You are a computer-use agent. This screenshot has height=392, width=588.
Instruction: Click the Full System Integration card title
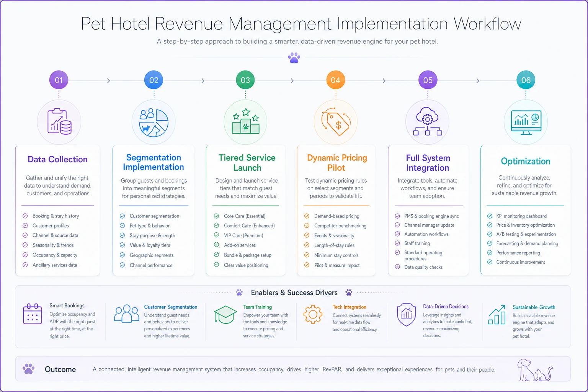[428, 163]
